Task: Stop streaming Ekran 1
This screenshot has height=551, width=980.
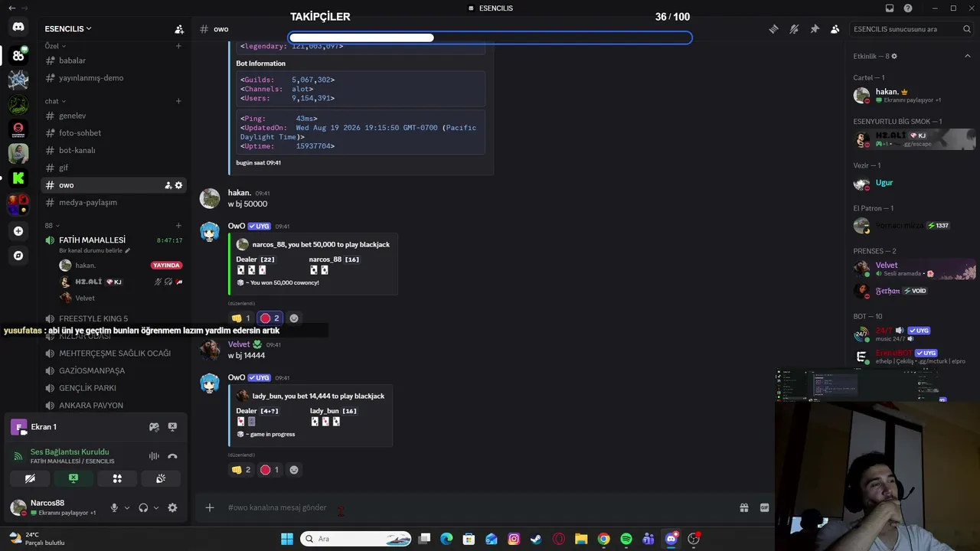Action: point(172,427)
